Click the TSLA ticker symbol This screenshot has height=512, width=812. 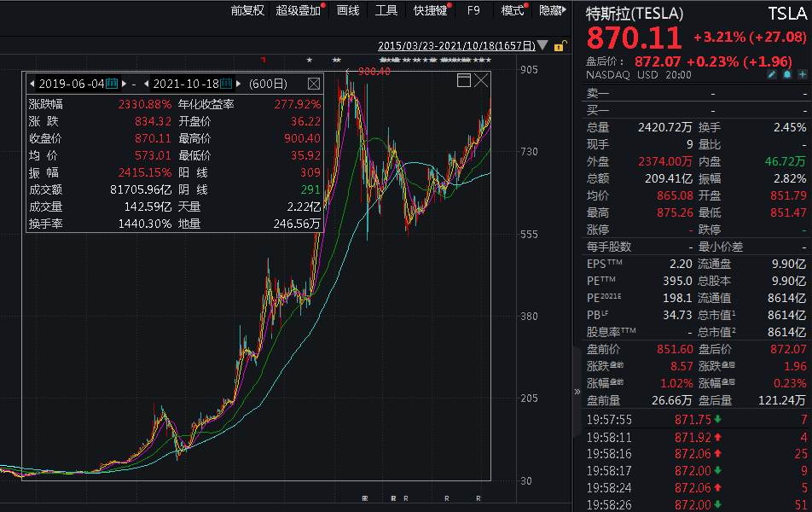(x=787, y=14)
